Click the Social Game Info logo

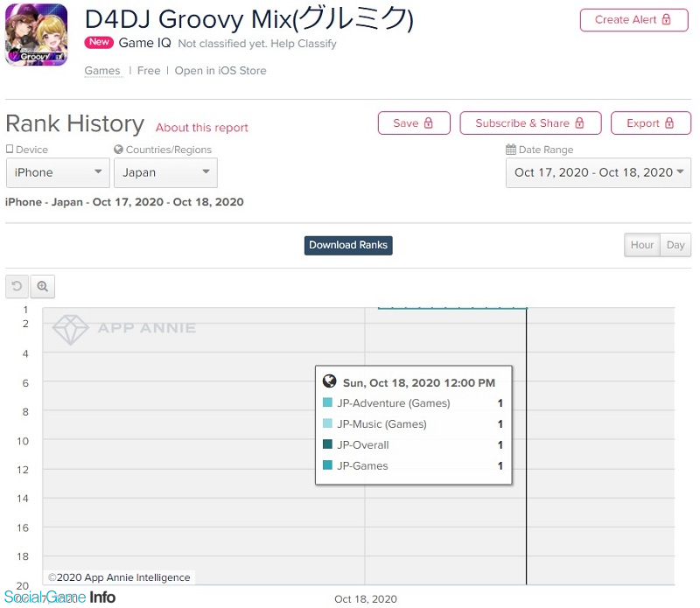pyautogui.click(x=59, y=598)
